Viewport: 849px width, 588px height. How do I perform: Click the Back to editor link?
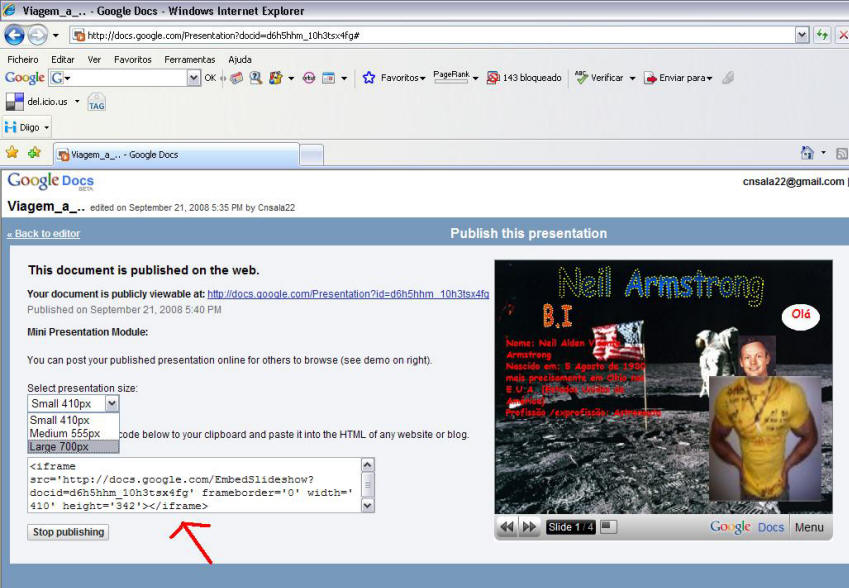pos(43,233)
